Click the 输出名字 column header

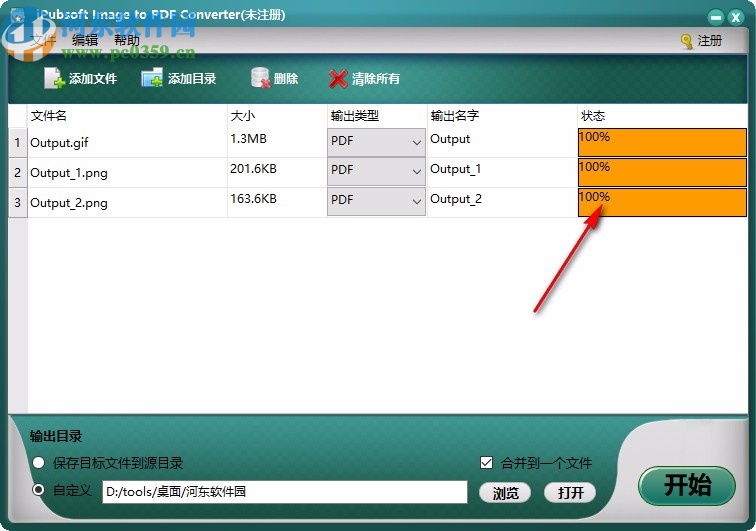(502, 116)
